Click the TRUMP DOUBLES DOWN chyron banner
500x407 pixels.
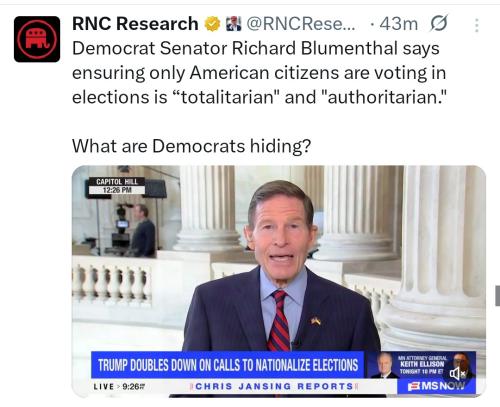coord(228,365)
